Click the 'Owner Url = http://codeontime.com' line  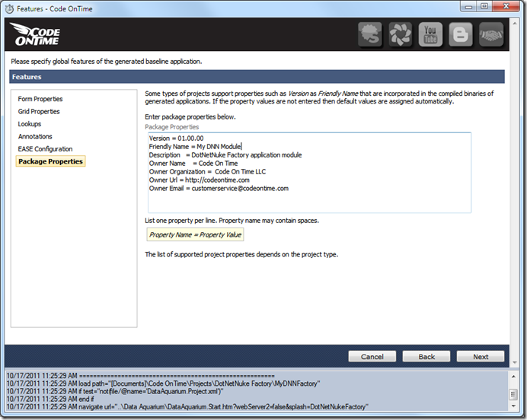pos(200,180)
